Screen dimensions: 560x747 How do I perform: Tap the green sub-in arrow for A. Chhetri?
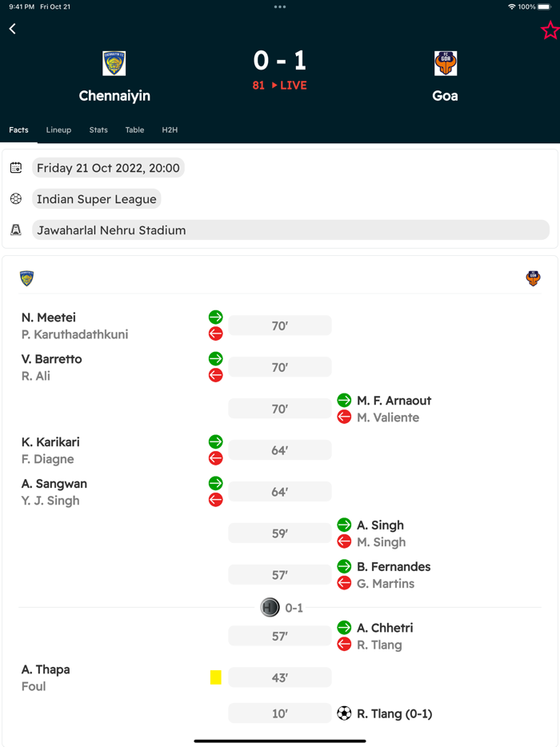344,628
